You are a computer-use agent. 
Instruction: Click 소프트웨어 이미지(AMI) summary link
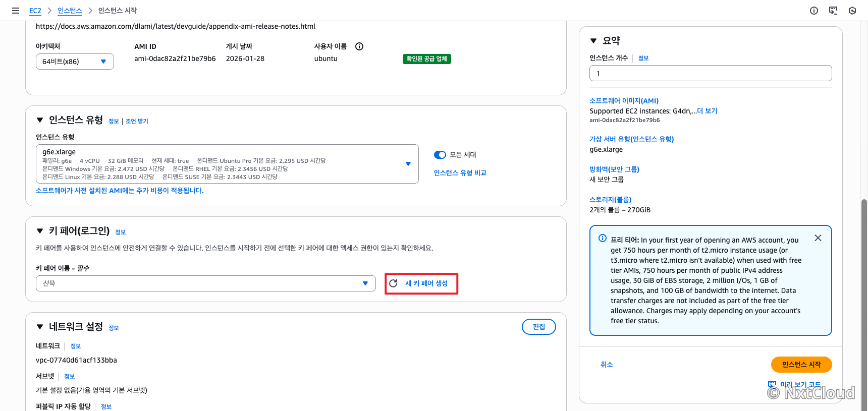pyautogui.click(x=624, y=101)
